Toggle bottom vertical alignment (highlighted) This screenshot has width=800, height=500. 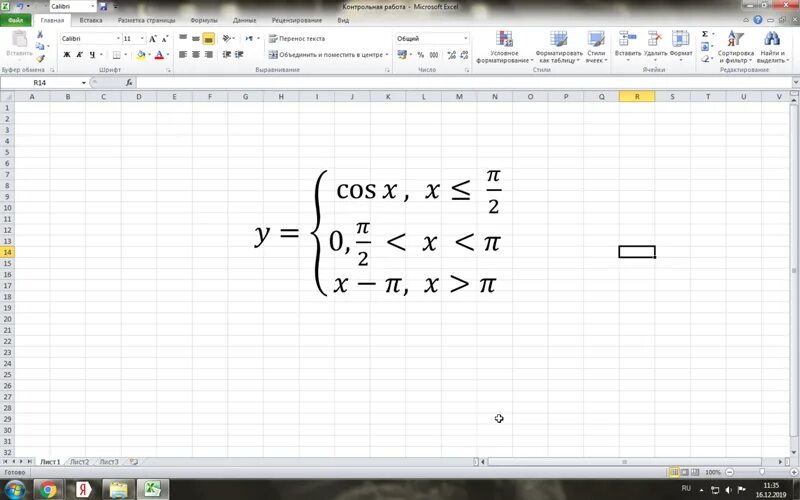(208, 38)
